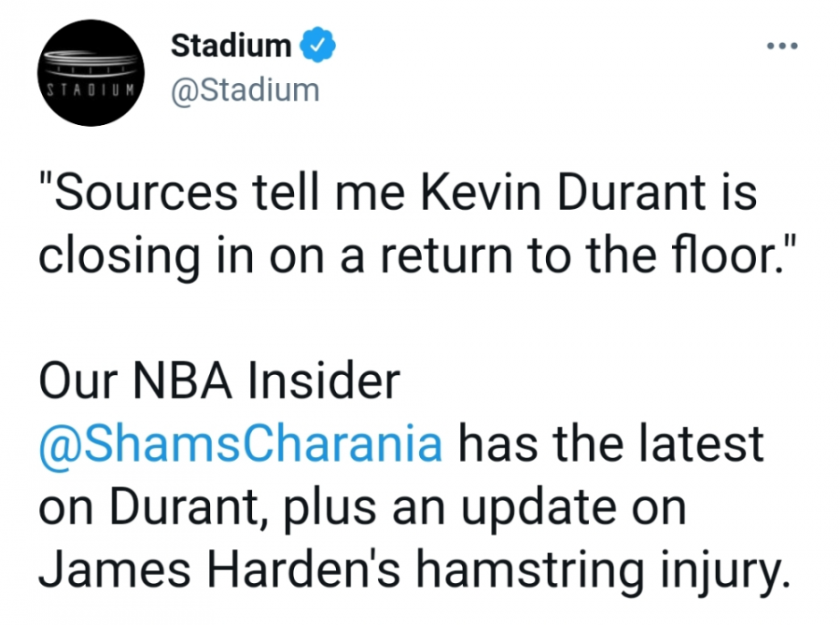This screenshot has height=625, width=840.
Task: Open the @Stadium handle link
Action: coord(245,90)
